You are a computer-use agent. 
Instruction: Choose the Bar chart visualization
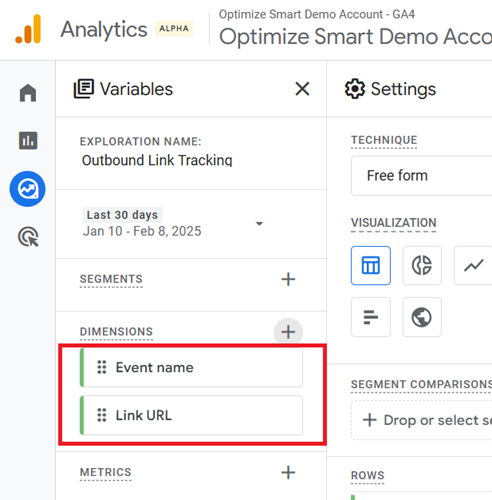pyautogui.click(x=371, y=317)
